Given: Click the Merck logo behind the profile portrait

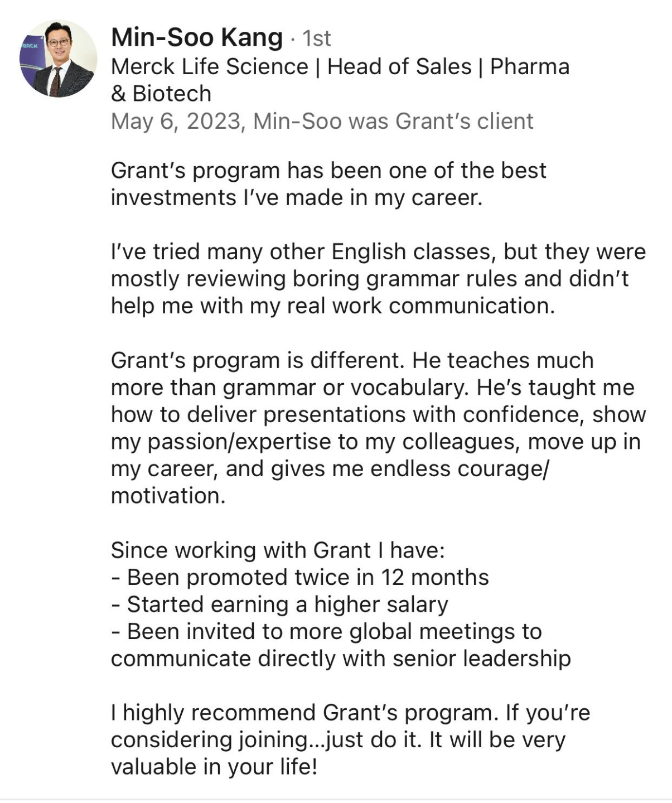Looking at the screenshot, I should click(x=29, y=45).
